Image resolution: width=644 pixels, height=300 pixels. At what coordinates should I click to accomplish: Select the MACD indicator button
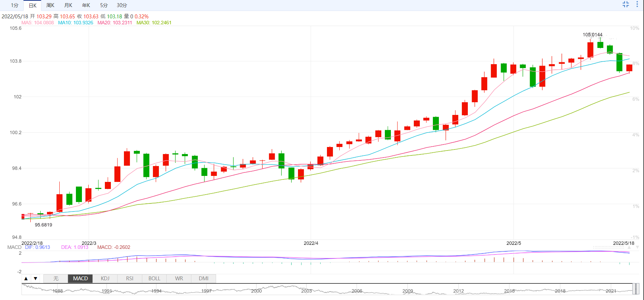(80, 278)
